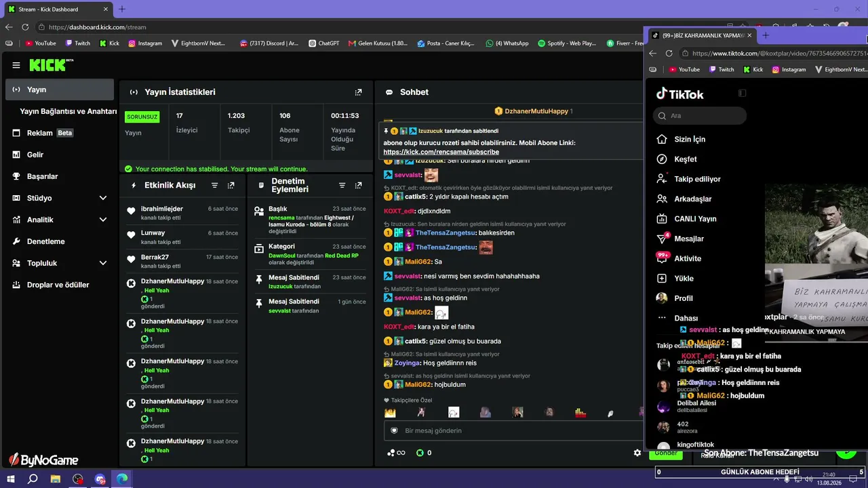
Task: Open Yayın Bağlantısı ve Anahtarı page
Action: [x=68, y=111]
